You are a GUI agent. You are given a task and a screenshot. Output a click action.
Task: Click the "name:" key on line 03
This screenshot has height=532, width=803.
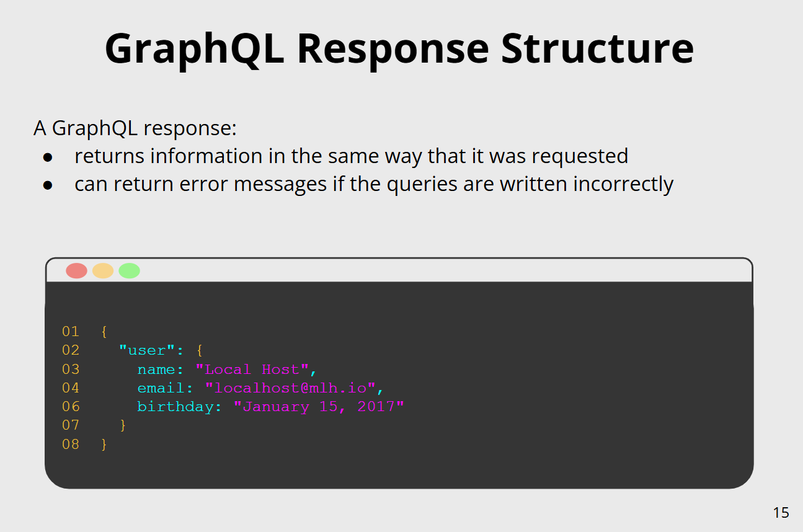(x=161, y=370)
